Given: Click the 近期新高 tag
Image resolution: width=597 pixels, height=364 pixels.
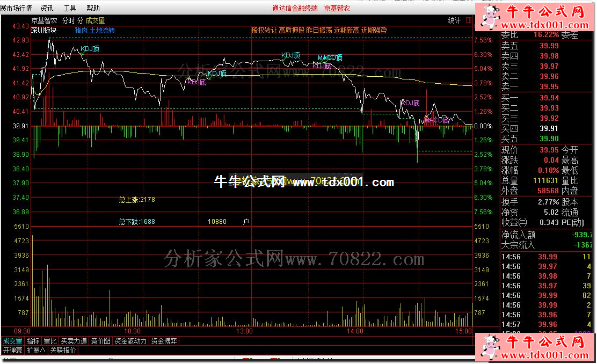Looking at the screenshot, I should click(x=346, y=30).
